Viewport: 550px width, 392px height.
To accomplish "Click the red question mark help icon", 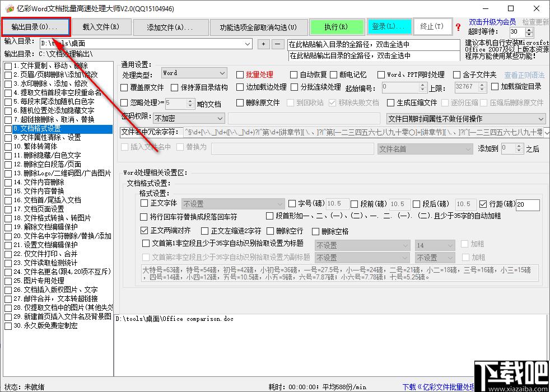I will click(458, 27).
